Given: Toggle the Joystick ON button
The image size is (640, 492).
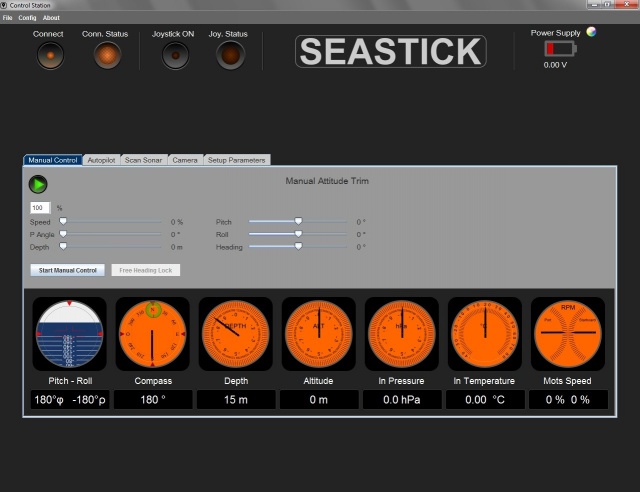Looking at the screenshot, I should (x=174, y=56).
